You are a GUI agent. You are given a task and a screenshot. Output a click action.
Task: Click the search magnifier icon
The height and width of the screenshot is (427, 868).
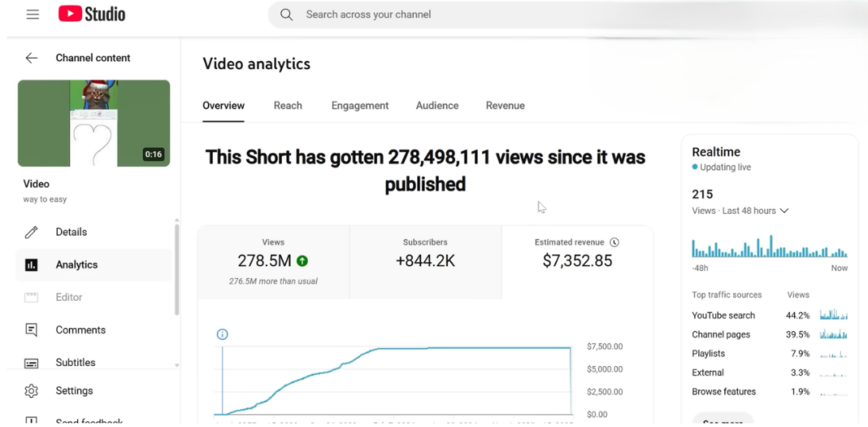286,14
